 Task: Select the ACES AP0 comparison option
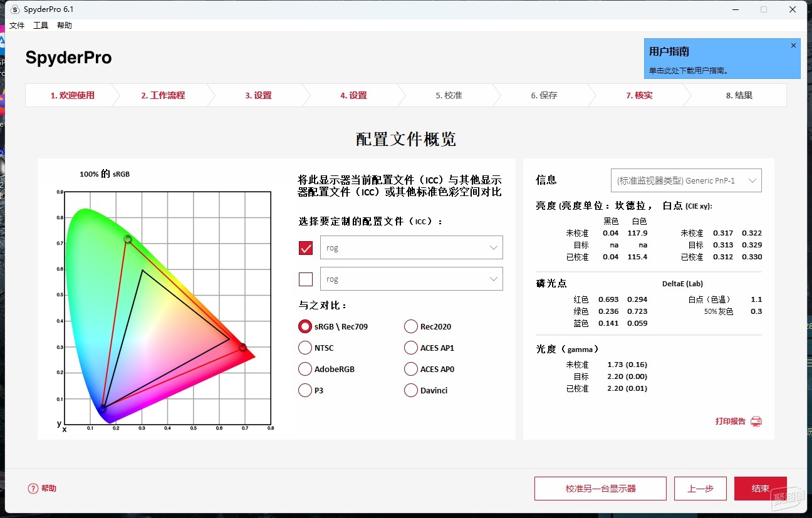click(411, 369)
